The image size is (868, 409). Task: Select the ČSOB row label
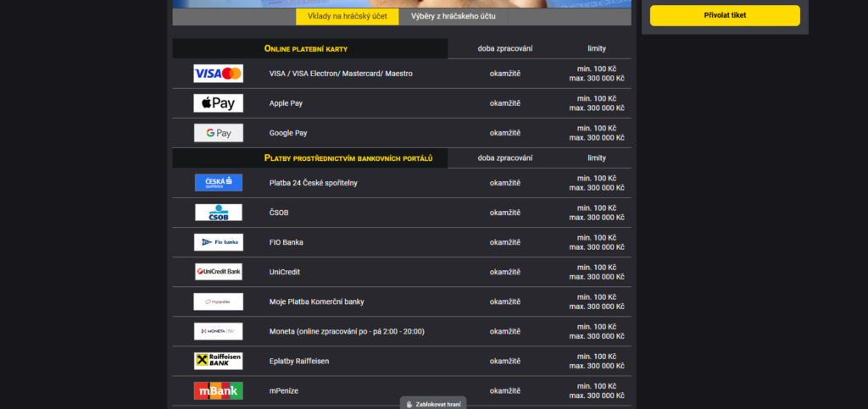(x=278, y=213)
